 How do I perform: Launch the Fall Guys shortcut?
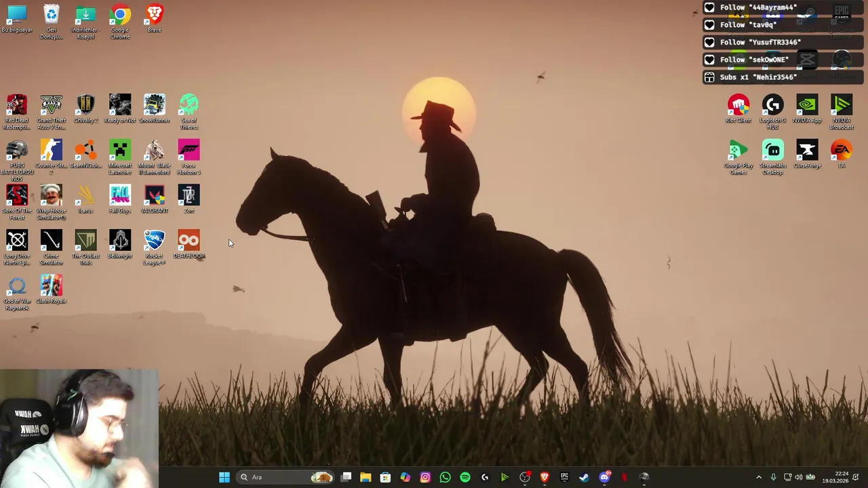[x=120, y=199]
